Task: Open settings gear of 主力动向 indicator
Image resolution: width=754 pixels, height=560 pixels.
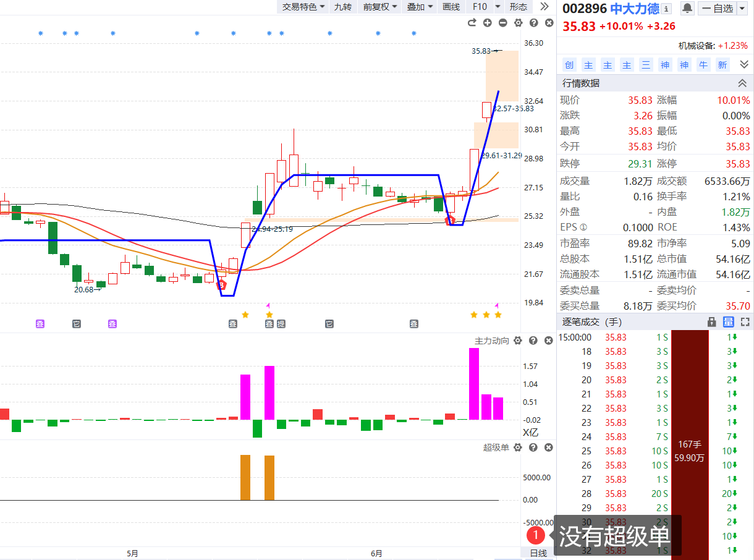Action: [x=518, y=341]
